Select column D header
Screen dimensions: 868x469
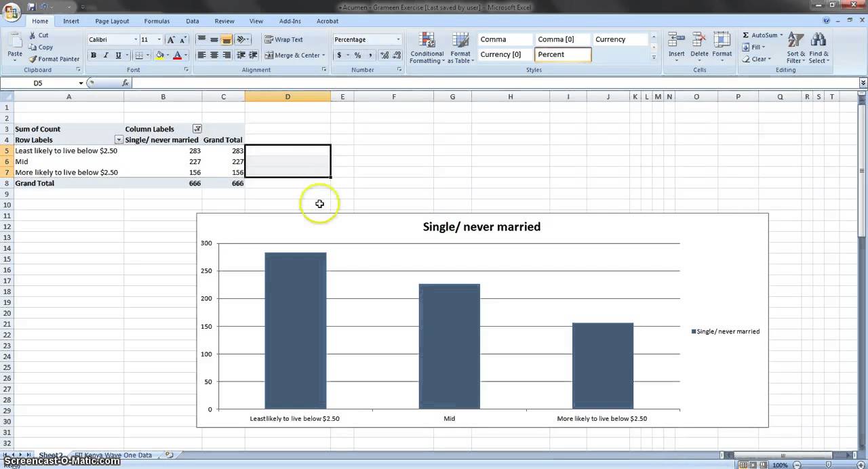pyautogui.click(x=288, y=97)
